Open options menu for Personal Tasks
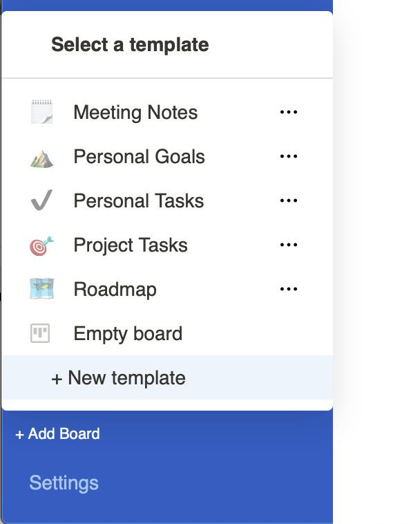Screen dimensions: 420x524 pyautogui.click(x=288, y=201)
